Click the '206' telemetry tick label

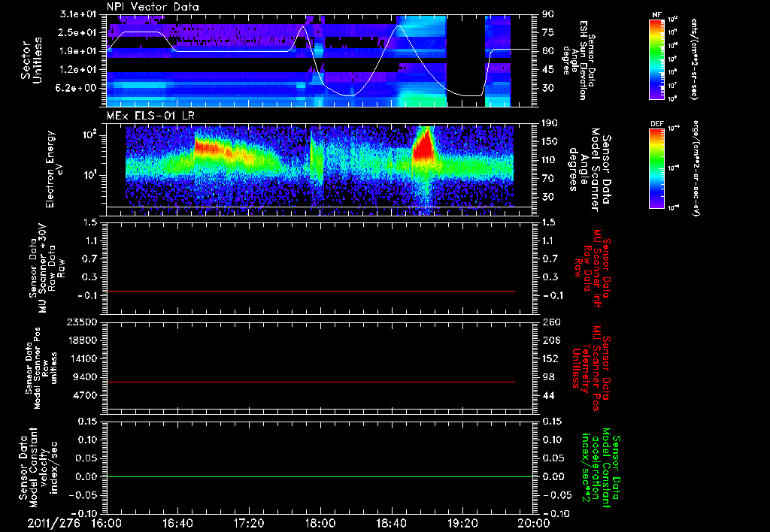(550, 340)
